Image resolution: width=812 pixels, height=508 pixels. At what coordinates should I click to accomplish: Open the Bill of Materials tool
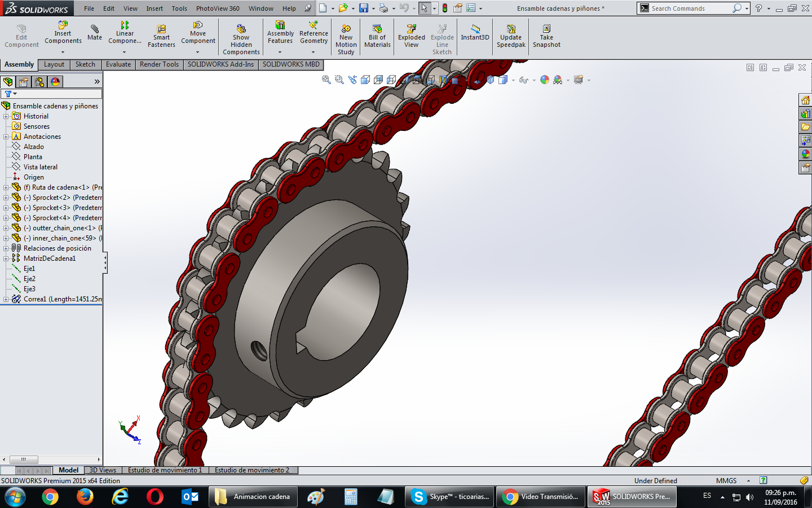[x=377, y=36]
